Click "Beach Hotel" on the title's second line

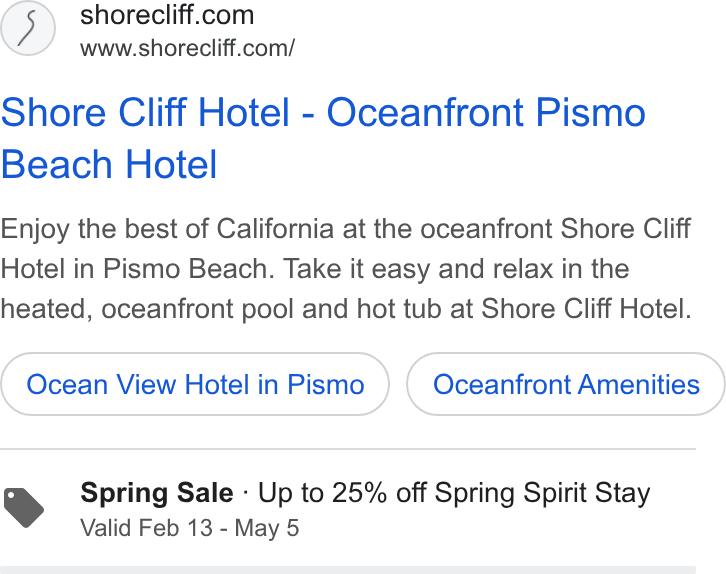point(109,164)
